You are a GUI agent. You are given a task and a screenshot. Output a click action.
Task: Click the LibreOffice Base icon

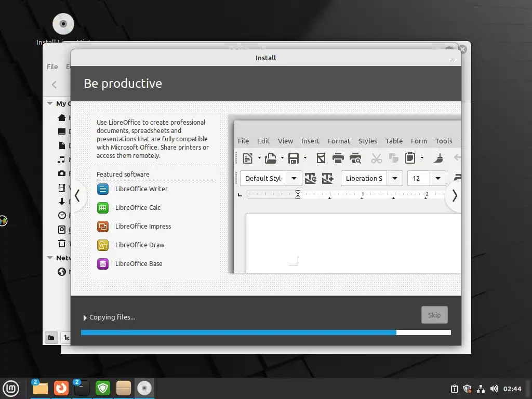click(103, 263)
